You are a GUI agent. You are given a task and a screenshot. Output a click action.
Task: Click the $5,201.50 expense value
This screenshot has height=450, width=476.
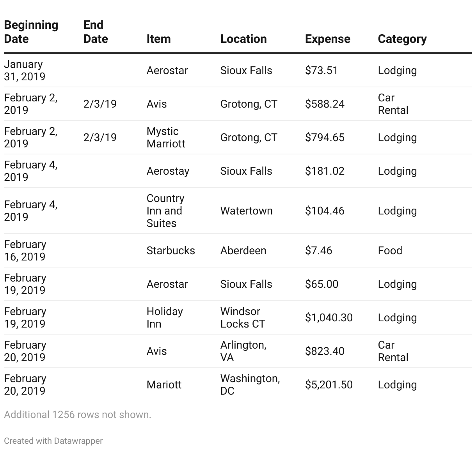click(329, 384)
